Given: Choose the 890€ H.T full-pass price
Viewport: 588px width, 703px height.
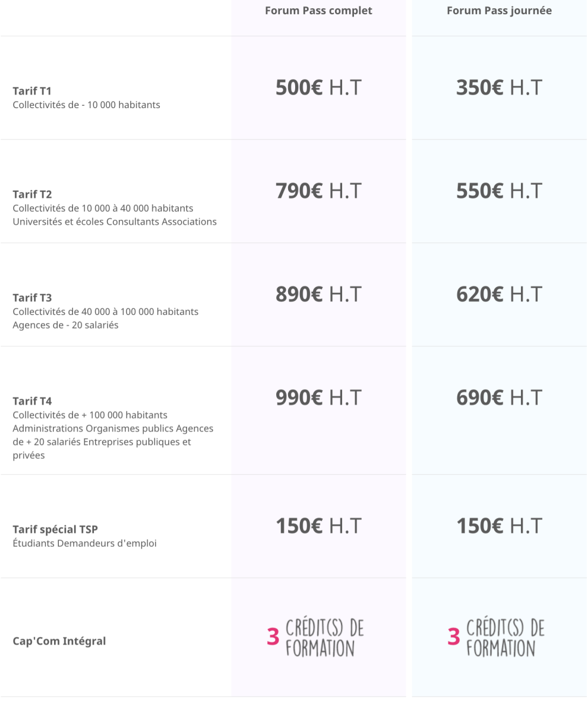Looking at the screenshot, I should [x=318, y=295].
